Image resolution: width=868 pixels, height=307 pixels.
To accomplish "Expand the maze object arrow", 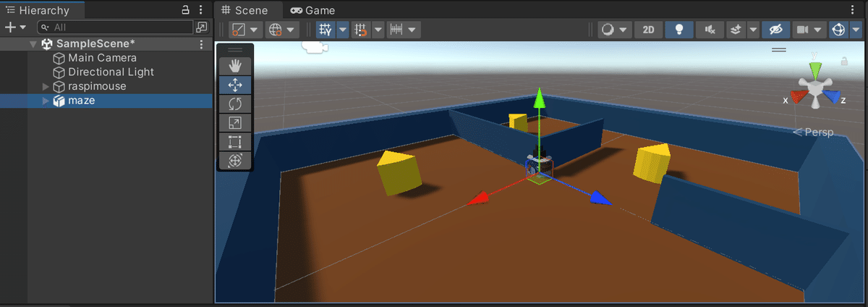I will pyautogui.click(x=46, y=101).
